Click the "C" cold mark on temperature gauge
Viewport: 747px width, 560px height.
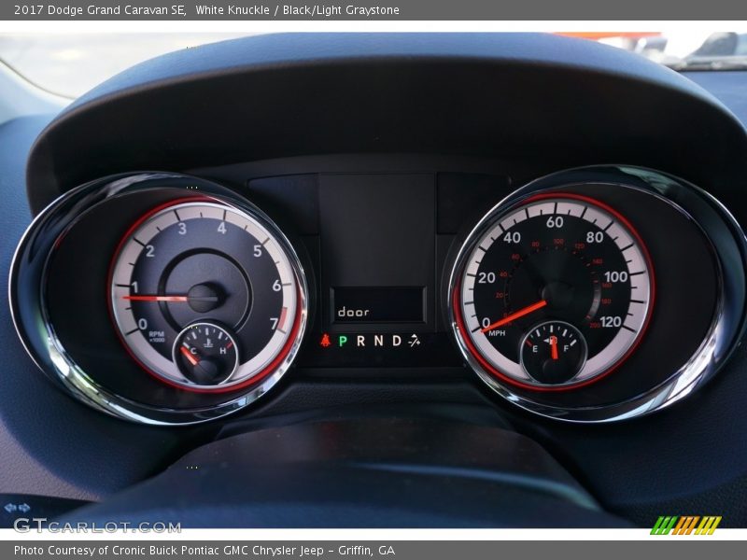(x=193, y=351)
